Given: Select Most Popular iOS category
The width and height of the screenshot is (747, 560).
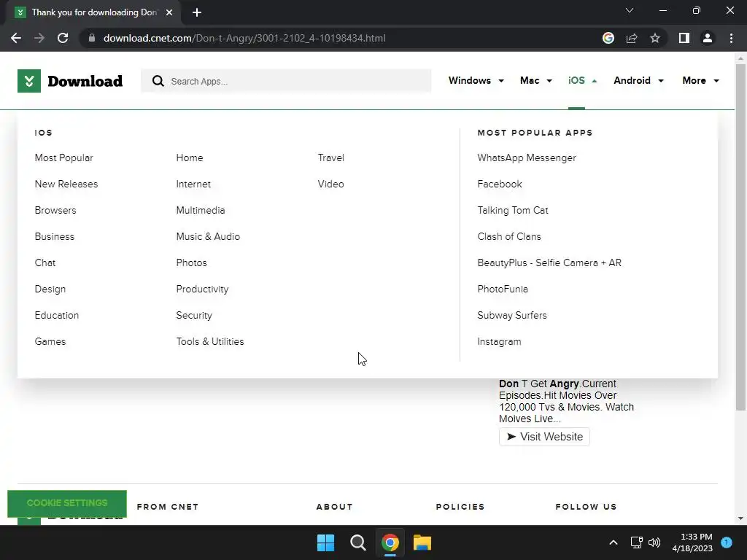Looking at the screenshot, I should tap(64, 157).
